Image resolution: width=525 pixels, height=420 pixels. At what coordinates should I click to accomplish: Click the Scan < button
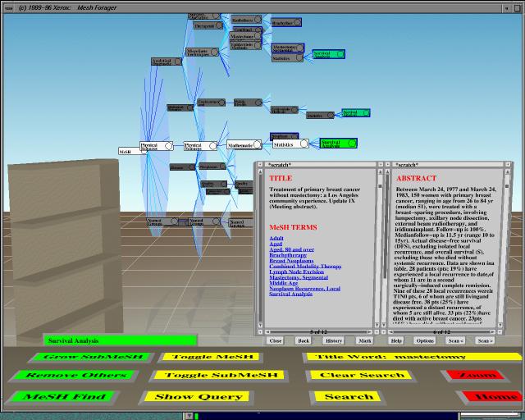pyautogui.click(x=456, y=340)
